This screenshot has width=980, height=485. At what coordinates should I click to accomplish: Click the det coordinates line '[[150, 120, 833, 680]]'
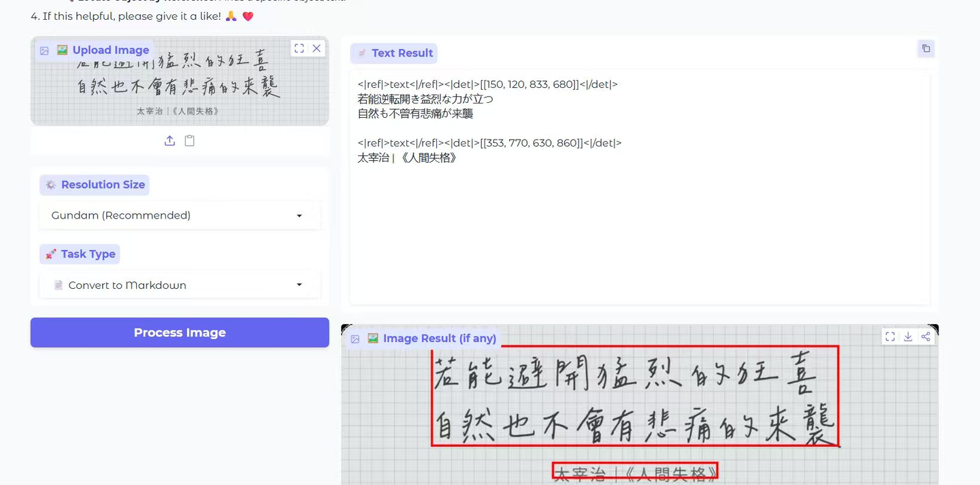tap(487, 84)
